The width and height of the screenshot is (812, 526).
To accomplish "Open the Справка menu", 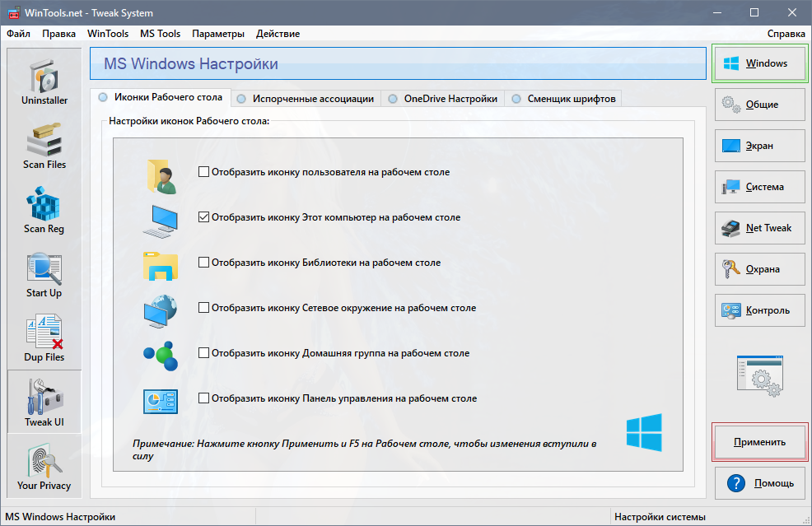I will point(786,34).
